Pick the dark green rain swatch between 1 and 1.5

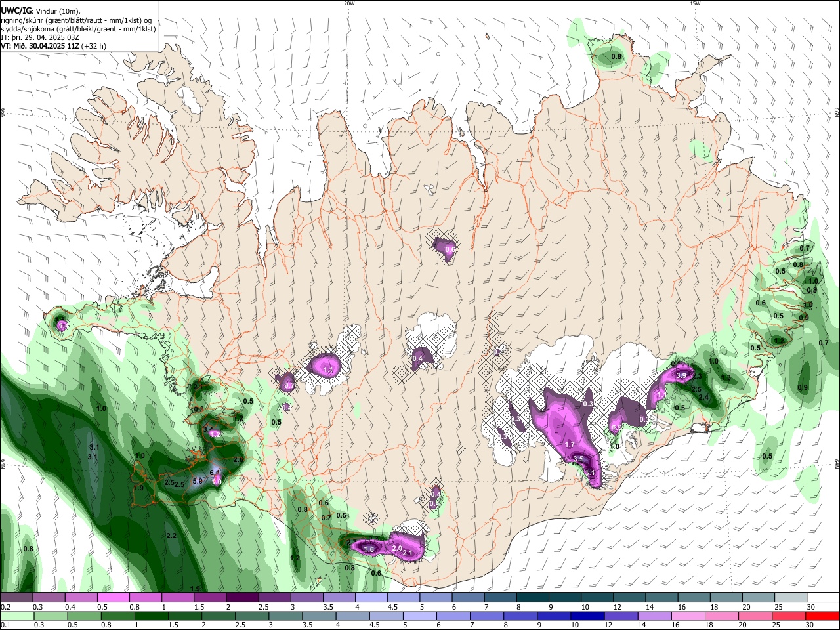point(151,616)
